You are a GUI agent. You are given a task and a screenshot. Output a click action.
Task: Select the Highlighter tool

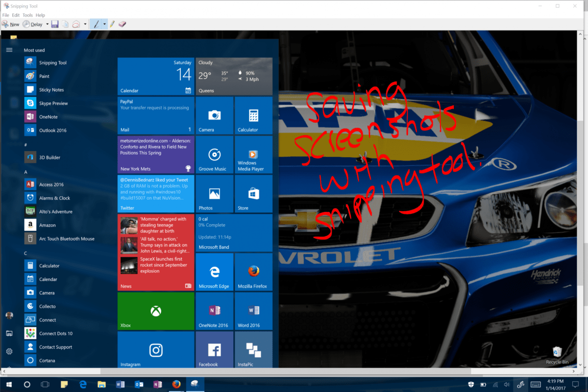coord(112,24)
